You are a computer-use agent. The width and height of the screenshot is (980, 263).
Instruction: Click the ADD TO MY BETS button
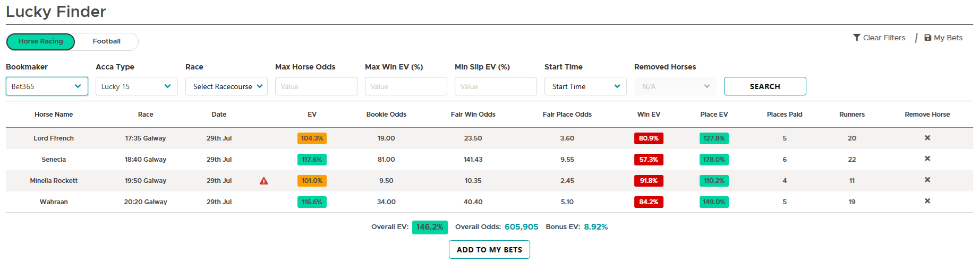[x=489, y=250]
